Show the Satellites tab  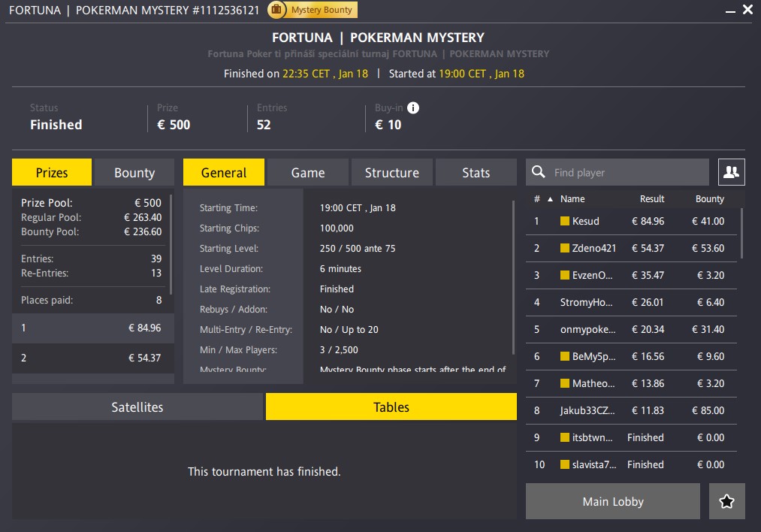tap(137, 407)
